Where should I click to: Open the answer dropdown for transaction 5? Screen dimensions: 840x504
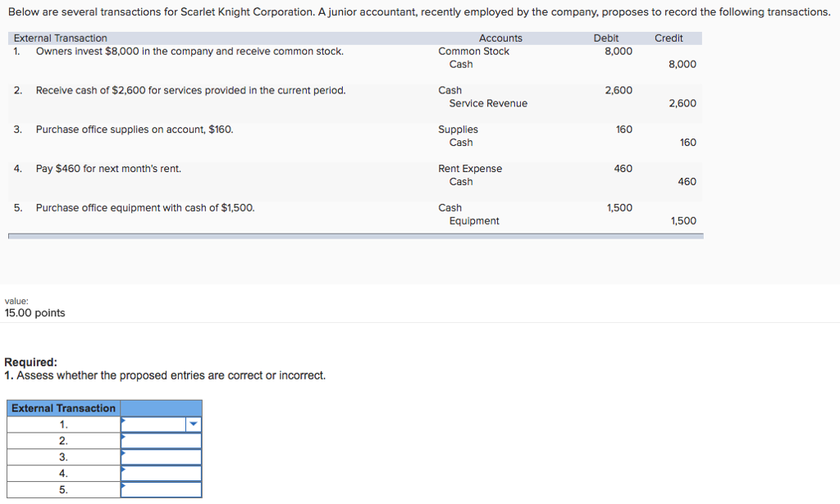(x=161, y=489)
